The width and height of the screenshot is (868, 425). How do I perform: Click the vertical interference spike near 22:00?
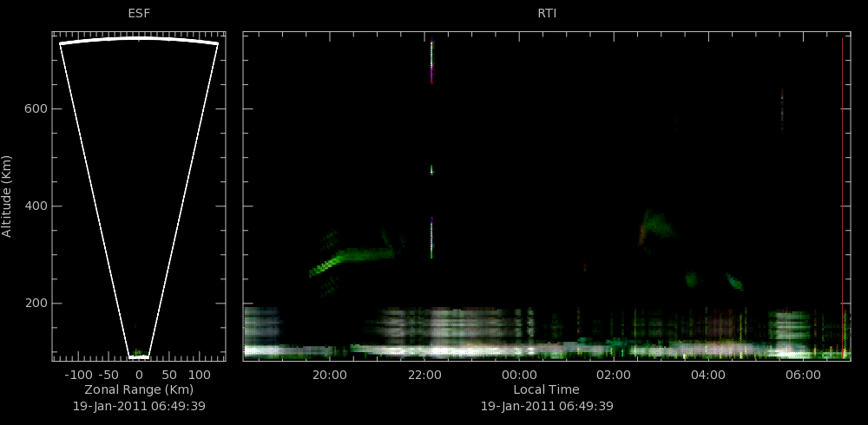coord(431,147)
